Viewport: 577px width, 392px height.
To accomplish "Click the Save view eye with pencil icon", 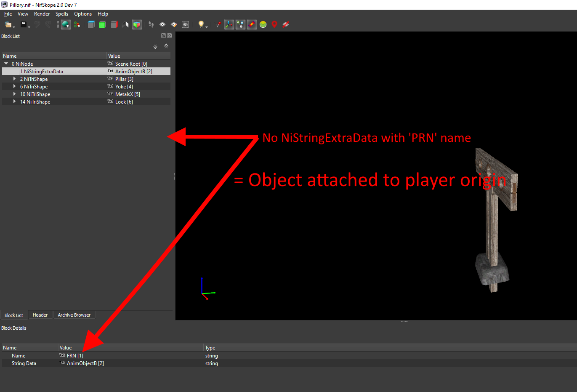I will coord(174,24).
